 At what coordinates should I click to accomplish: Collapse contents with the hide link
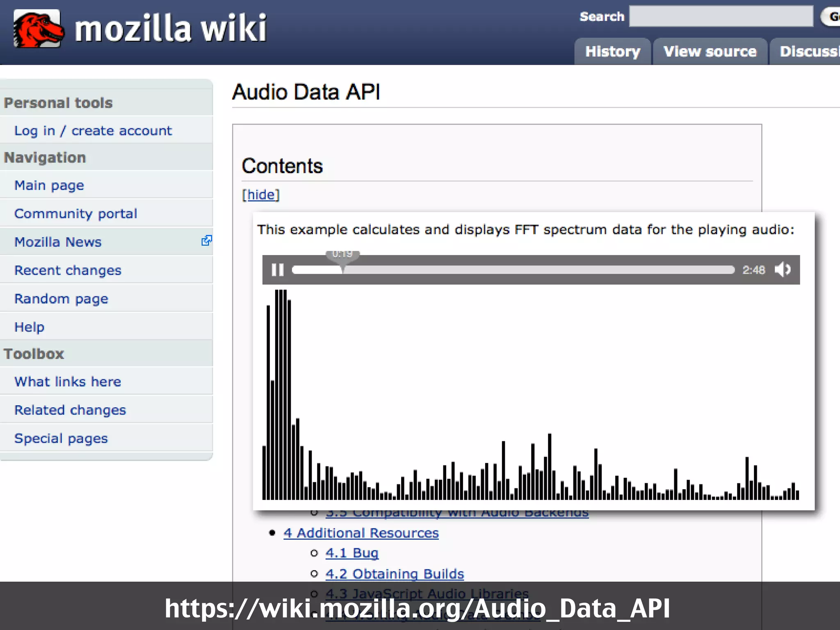(261, 194)
